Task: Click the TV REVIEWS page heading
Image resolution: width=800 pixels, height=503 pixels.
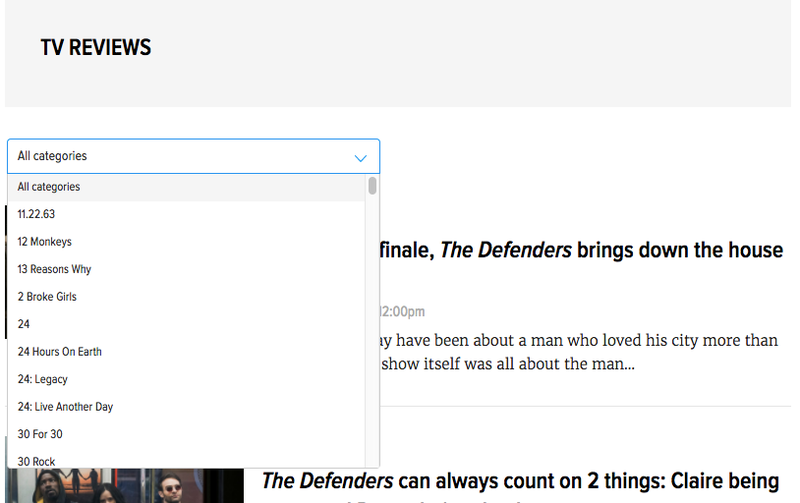Action: pos(96,47)
